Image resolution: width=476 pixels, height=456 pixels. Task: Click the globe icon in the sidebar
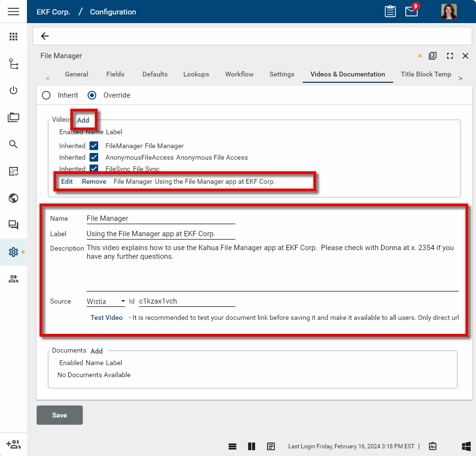click(x=13, y=198)
